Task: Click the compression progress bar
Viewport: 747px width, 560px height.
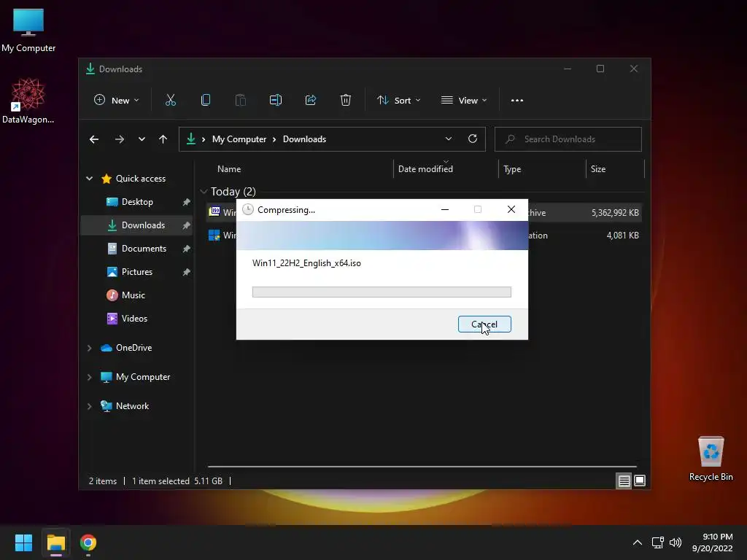Action: [382, 292]
